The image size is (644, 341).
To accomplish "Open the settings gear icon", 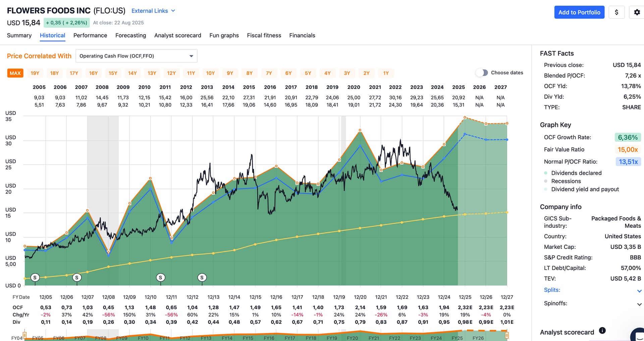I will 637,12.
